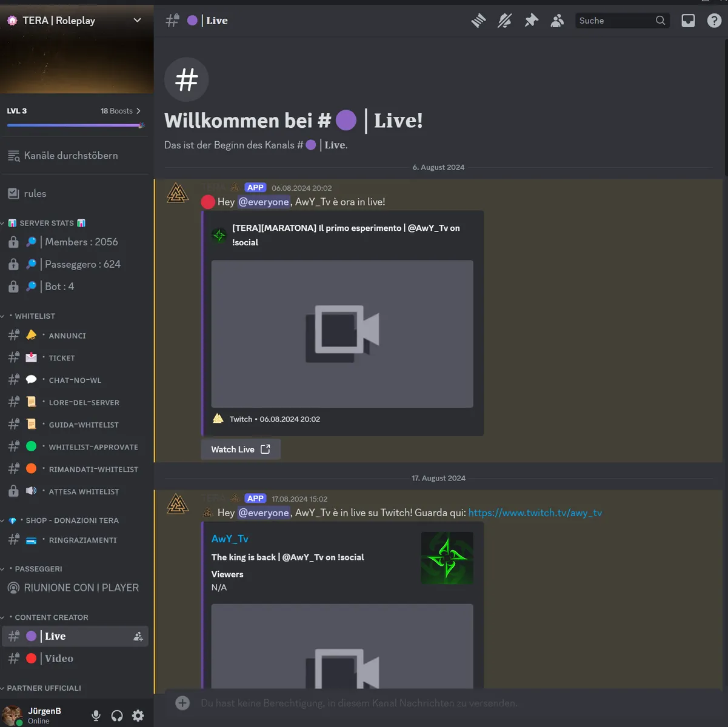Toggle the member list visibility

pos(557,21)
